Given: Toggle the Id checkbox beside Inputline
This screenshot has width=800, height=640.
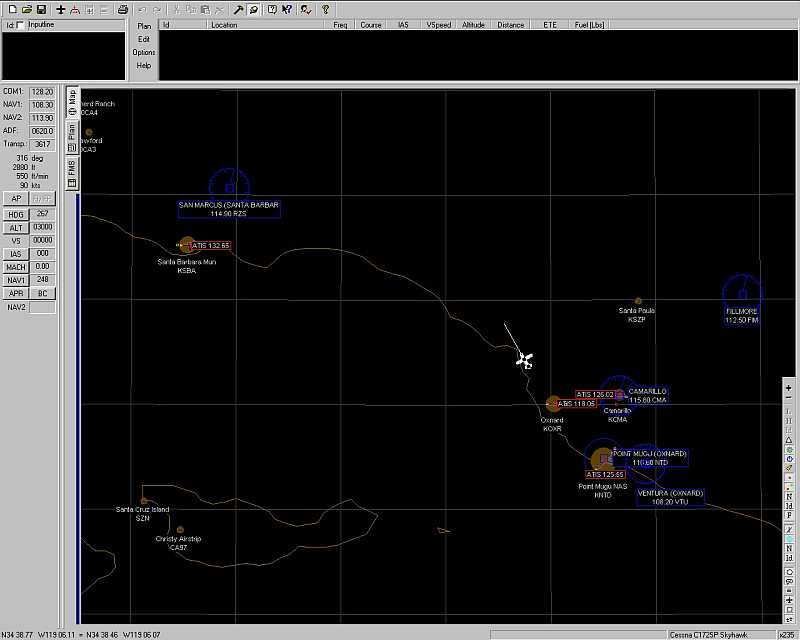Looking at the screenshot, I should click(20, 24).
